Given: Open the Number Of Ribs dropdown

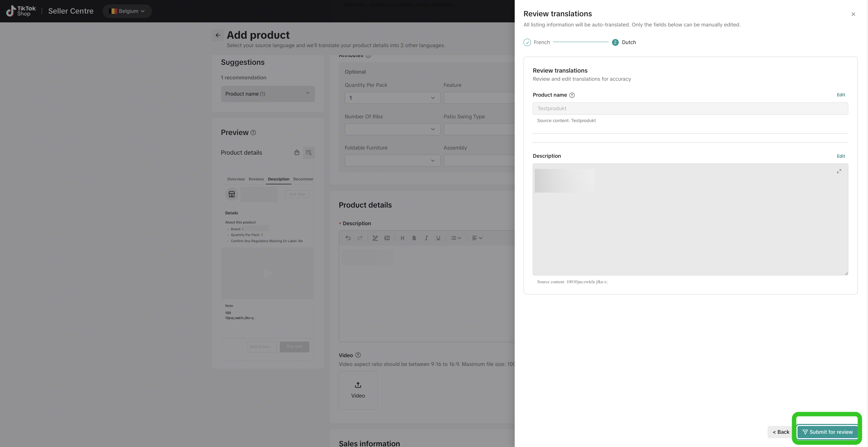Looking at the screenshot, I should pyautogui.click(x=392, y=129).
